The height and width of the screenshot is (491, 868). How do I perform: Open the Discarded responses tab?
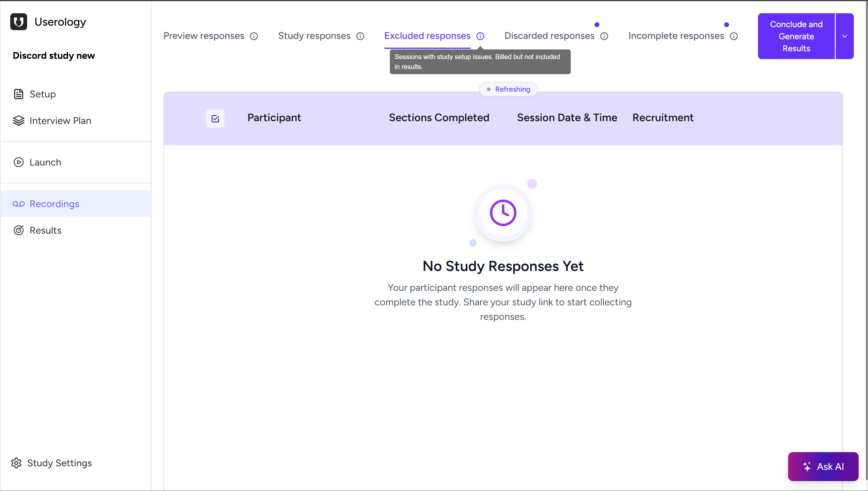pyautogui.click(x=549, y=36)
